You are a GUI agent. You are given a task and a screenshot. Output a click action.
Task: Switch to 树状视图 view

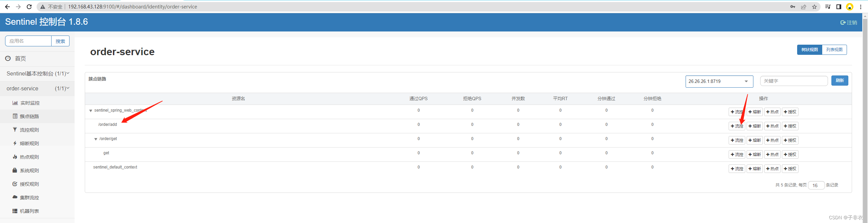click(809, 50)
